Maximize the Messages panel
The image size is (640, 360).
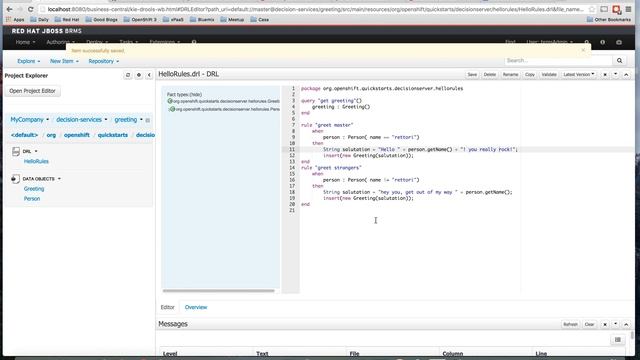[x=626, y=324]
